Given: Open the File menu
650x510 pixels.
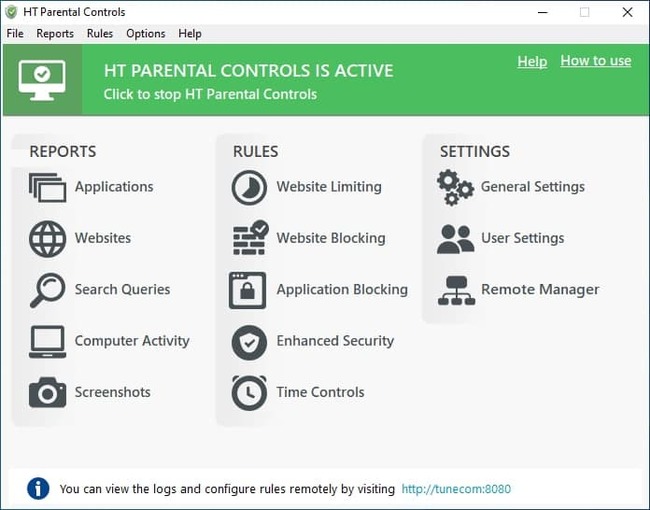Looking at the screenshot, I should pos(15,33).
